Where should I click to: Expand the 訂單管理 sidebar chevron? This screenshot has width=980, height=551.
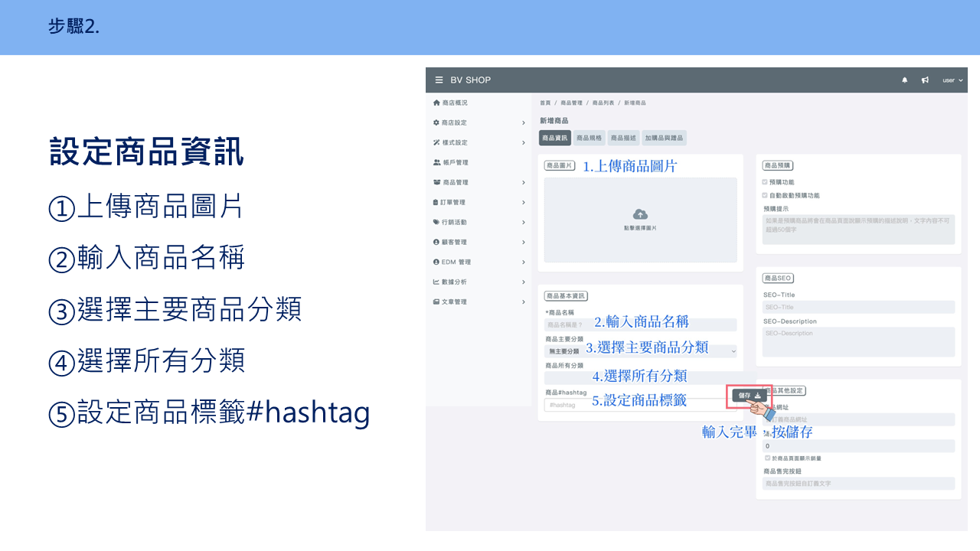pyautogui.click(x=524, y=202)
